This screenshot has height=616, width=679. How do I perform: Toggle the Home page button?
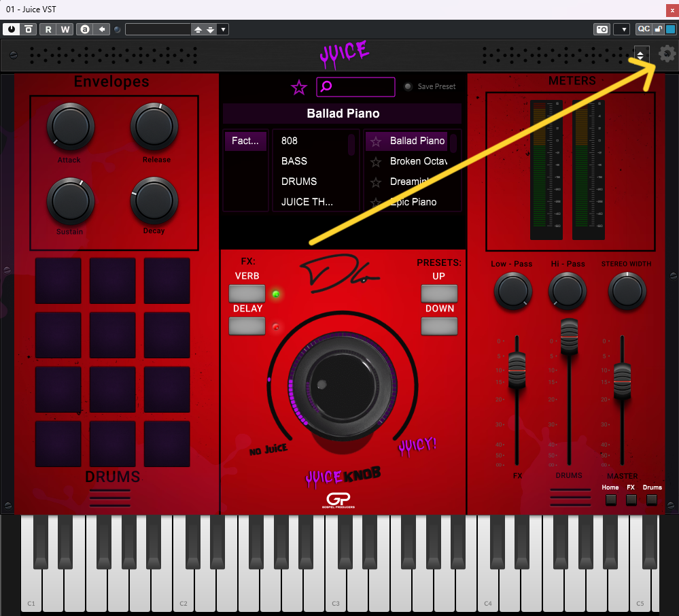coord(610,500)
